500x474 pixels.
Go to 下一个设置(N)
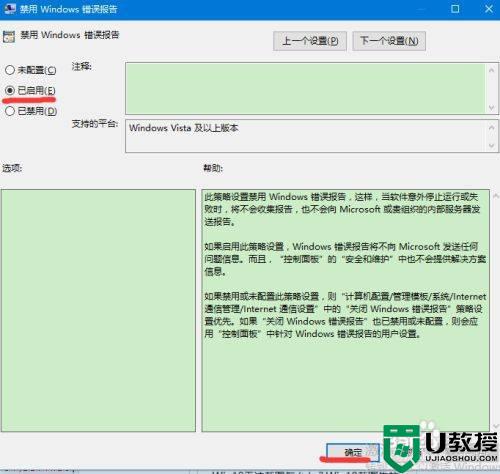(389, 41)
